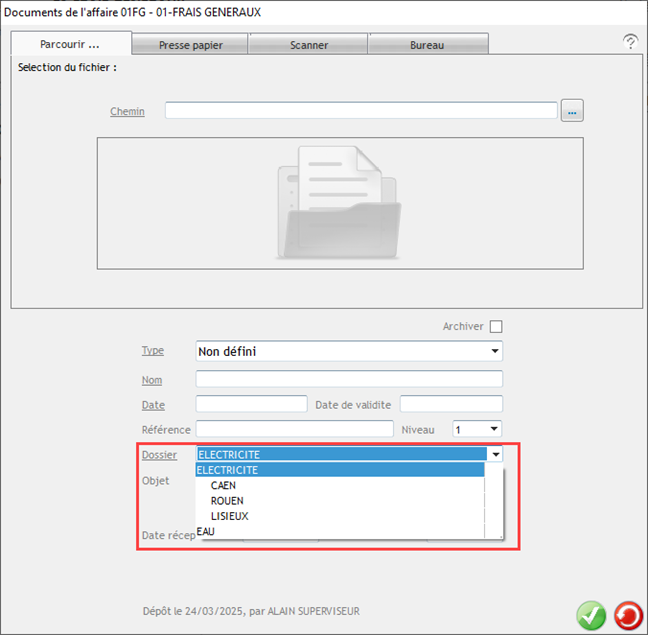The height and width of the screenshot is (635, 648).
Task: Enable the Archiver checkbox
Action: 496,327
